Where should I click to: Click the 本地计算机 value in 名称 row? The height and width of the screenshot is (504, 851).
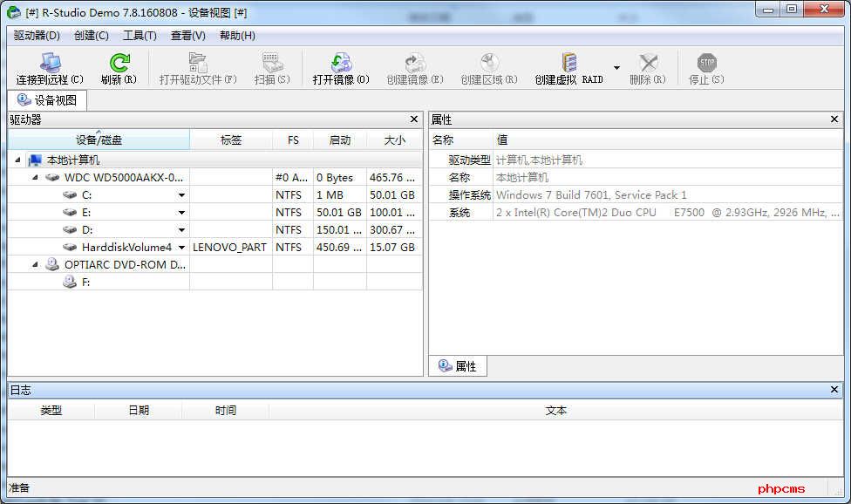tap(522, 177)
